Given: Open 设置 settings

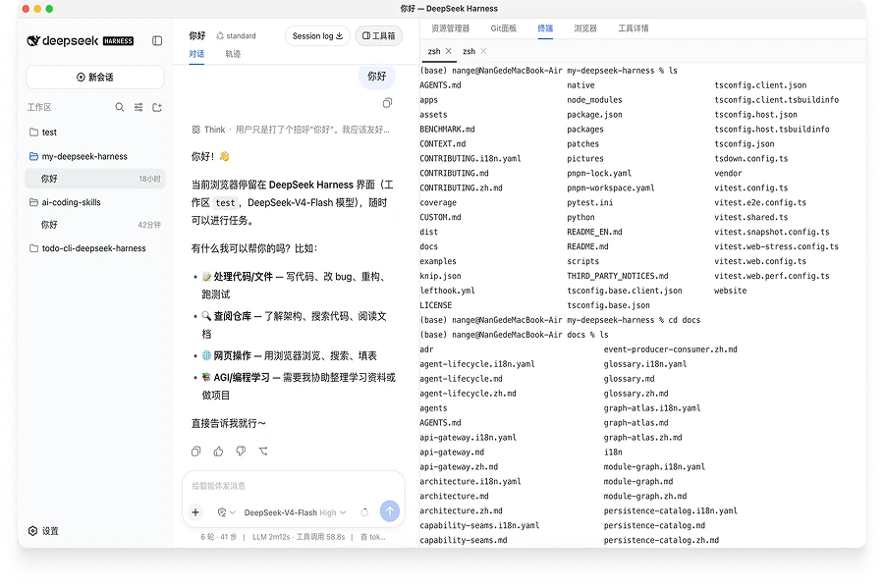Looking at the screenshot, I should point(44,531).
